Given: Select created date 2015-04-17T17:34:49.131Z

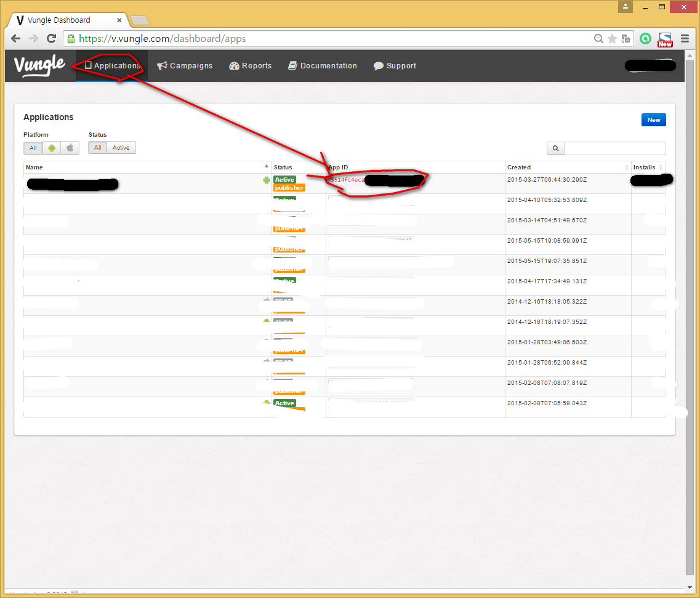Looking at the screenshot, I should [547, 281].
